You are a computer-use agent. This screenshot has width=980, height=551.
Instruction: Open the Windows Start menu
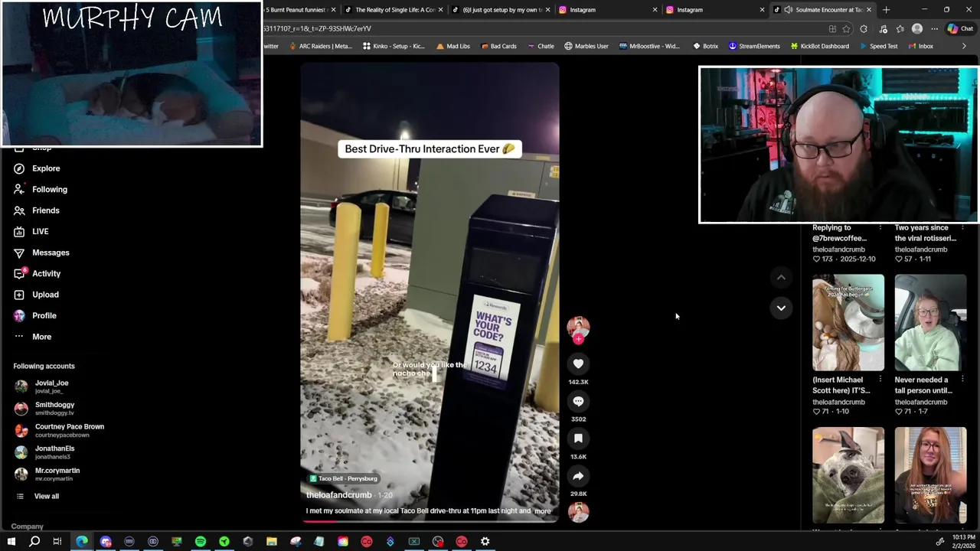[x=11, y=542]
